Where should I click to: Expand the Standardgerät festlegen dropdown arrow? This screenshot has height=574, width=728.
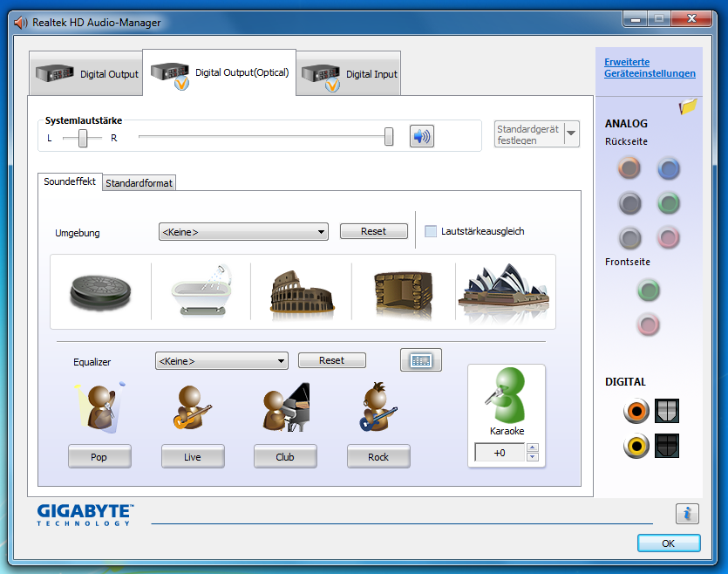click(572, 133)
